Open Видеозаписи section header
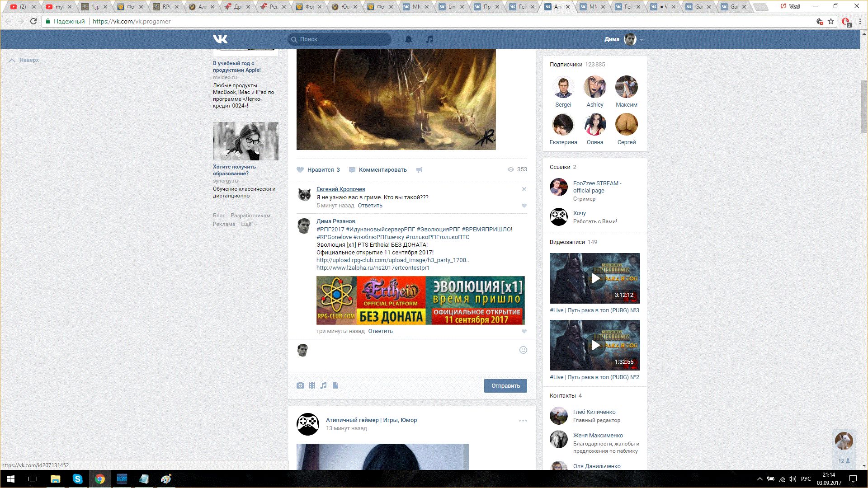The height and width of the screenshot is (488, 868). (x=573, y=242)
